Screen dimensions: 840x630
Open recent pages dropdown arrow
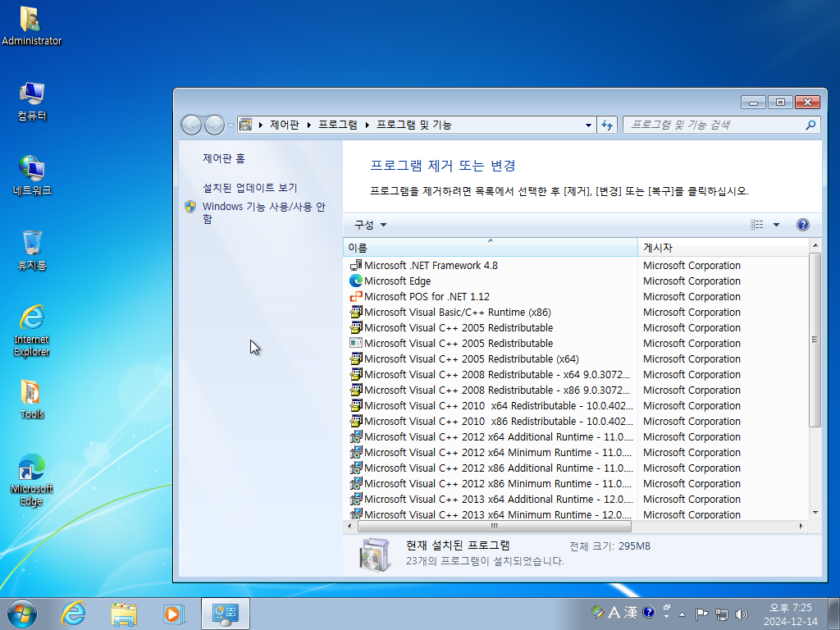[231, 125]
